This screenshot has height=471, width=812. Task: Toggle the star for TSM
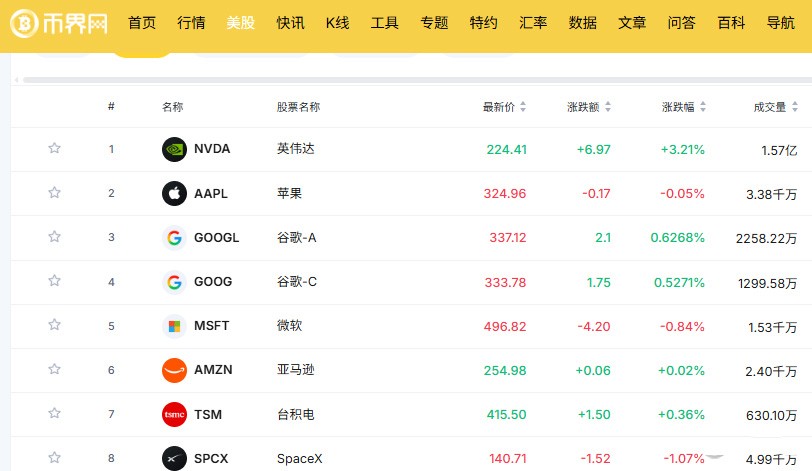tap(54, 413)
